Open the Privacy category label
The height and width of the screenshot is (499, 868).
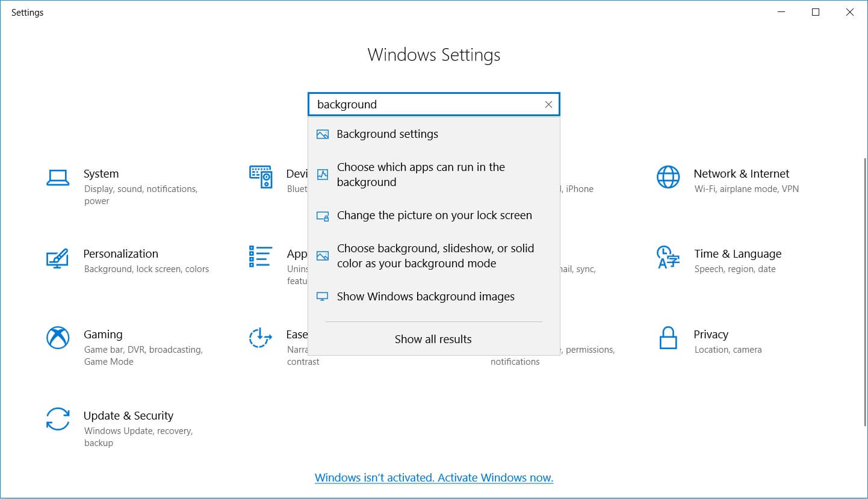(x=711, y=335)
